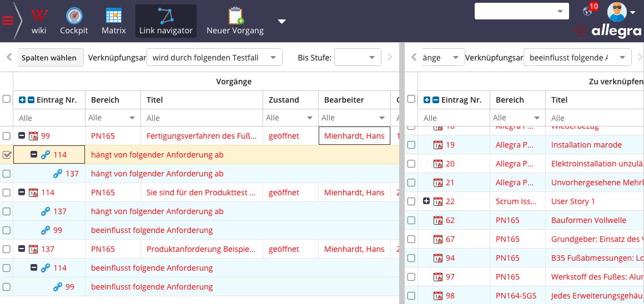This screenshot has width=644, height=304.
Task: Expand entry 22 in right panel
Action: (426, 201)
